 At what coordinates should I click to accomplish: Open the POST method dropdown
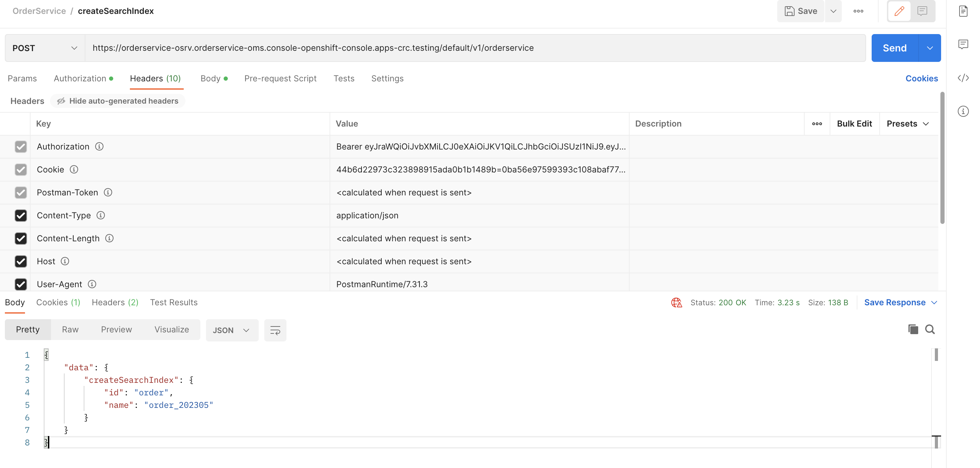44,48
